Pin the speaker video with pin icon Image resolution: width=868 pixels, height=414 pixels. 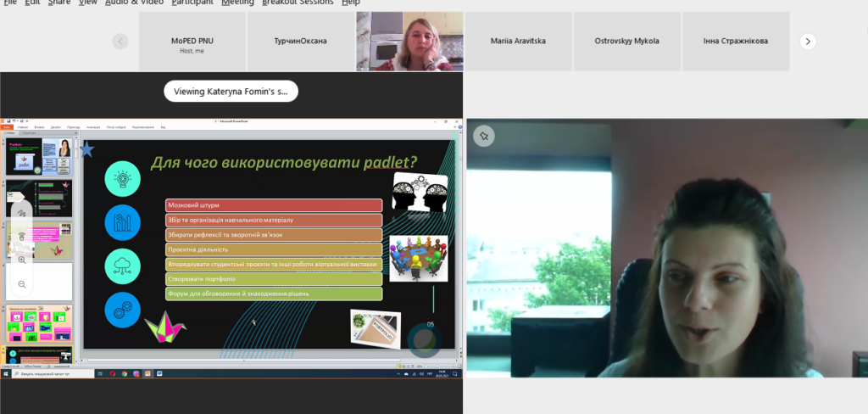[x=484, y=136]
